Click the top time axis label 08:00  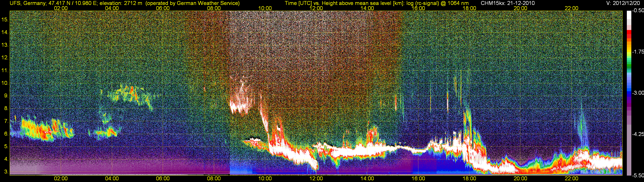point(214,8)
